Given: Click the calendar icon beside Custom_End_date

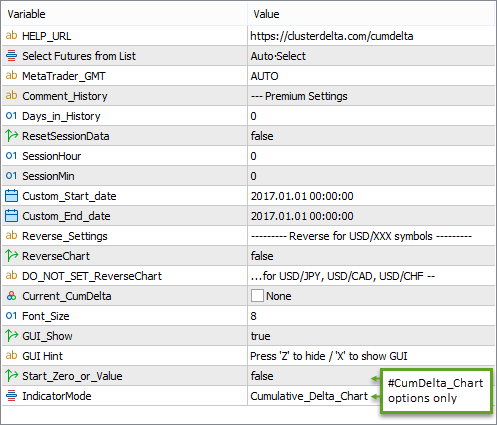Looking at the screenshot, I should point(12,216).
